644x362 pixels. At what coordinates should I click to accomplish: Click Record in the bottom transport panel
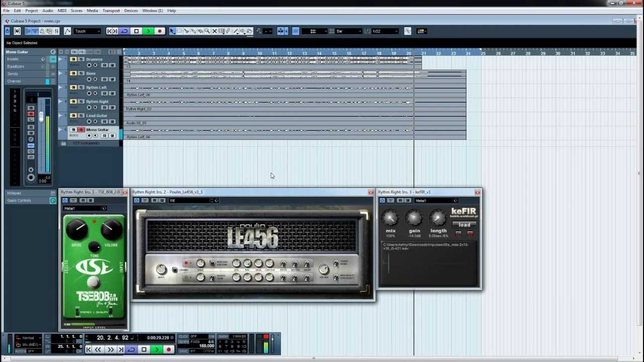tap(169, 349)
